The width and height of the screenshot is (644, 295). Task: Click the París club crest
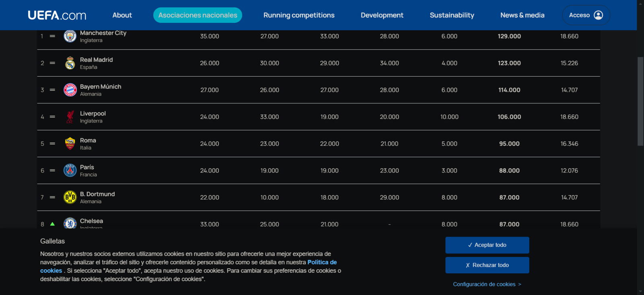point(70,170)
